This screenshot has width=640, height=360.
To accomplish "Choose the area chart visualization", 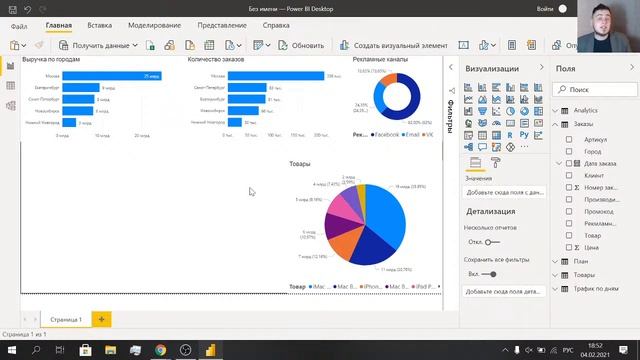I will [x=482, y=99].
